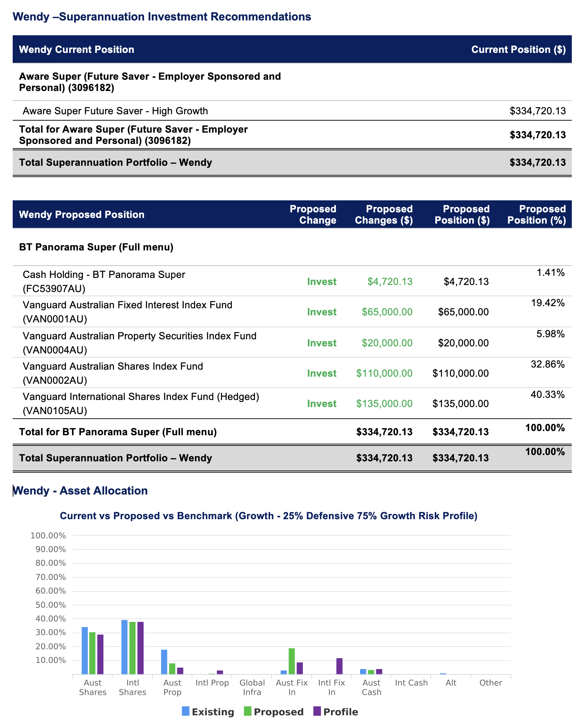The height and width of the screenshot is (728, 581).
Task: Click the 'Other' axis label
Action: coord(491,683)
